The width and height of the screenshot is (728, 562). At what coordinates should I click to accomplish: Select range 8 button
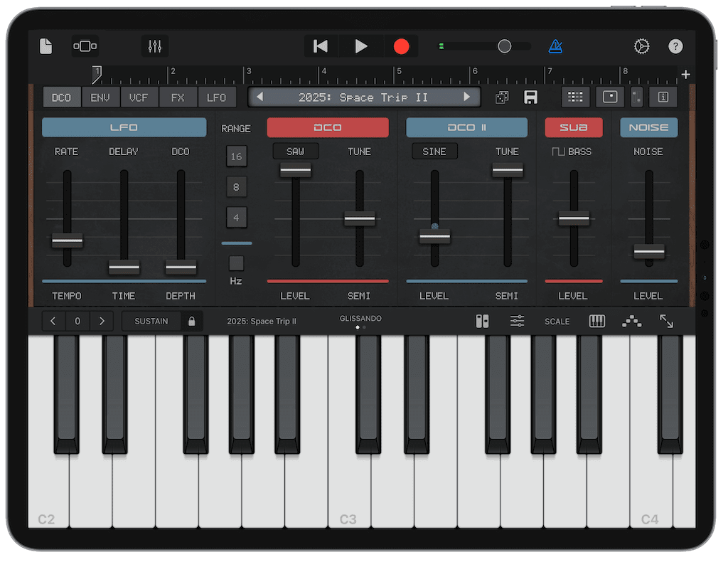[x=236, y=186]
